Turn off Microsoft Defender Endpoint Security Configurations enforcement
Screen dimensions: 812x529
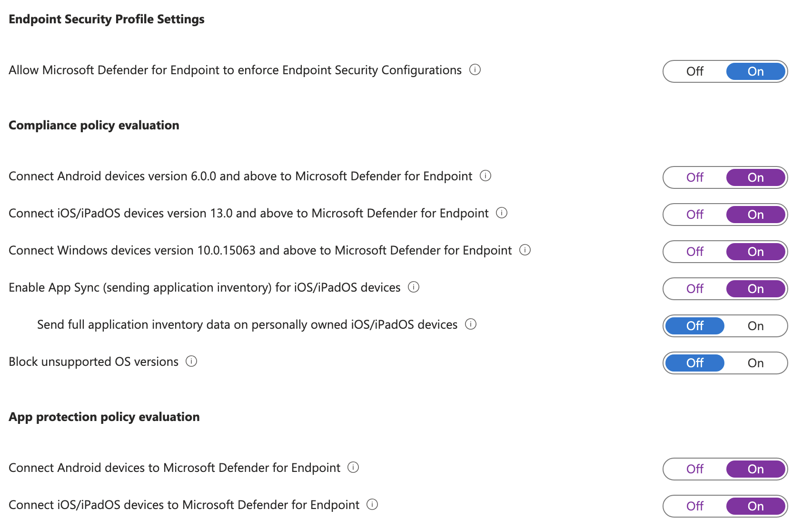(694, 71)
